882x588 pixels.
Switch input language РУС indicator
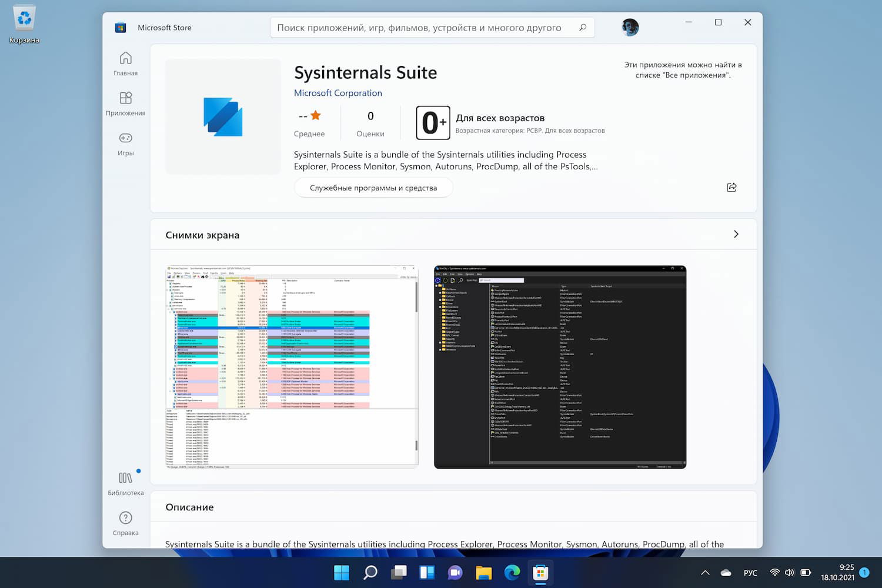pos(750,573)
